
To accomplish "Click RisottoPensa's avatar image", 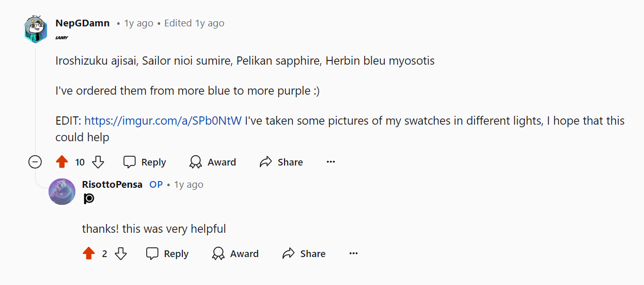I will point(62,191).
